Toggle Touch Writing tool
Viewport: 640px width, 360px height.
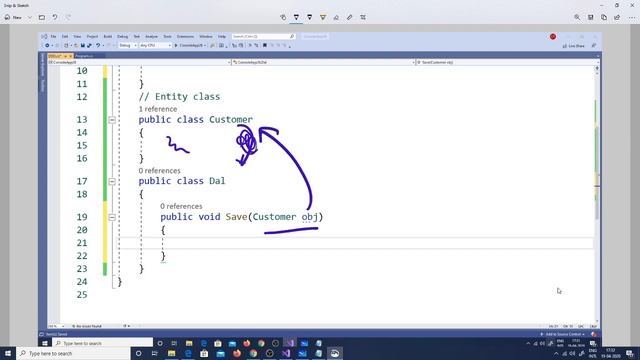(x=283, y=18)
